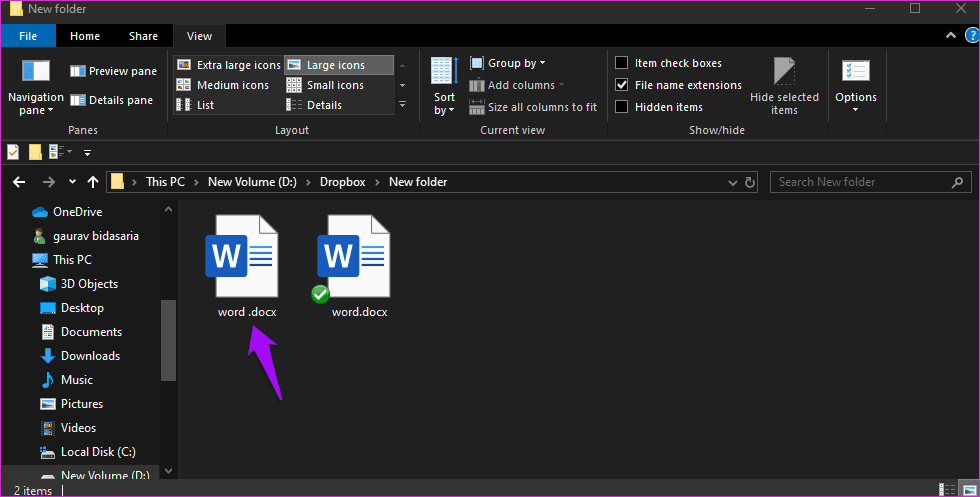Go back with the Back arrow
The height and width of the screenshot is (497, 980).
click(x=19, y=182)
